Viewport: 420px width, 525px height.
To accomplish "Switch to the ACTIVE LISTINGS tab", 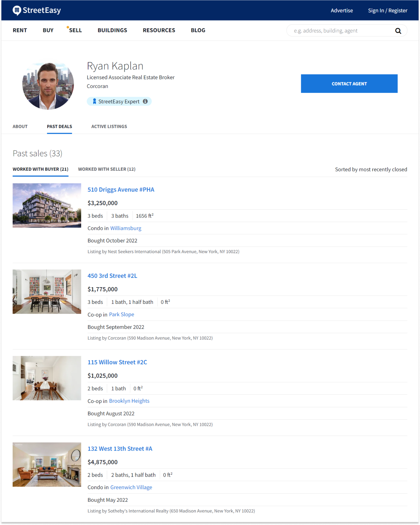I will tap(109, 127).
